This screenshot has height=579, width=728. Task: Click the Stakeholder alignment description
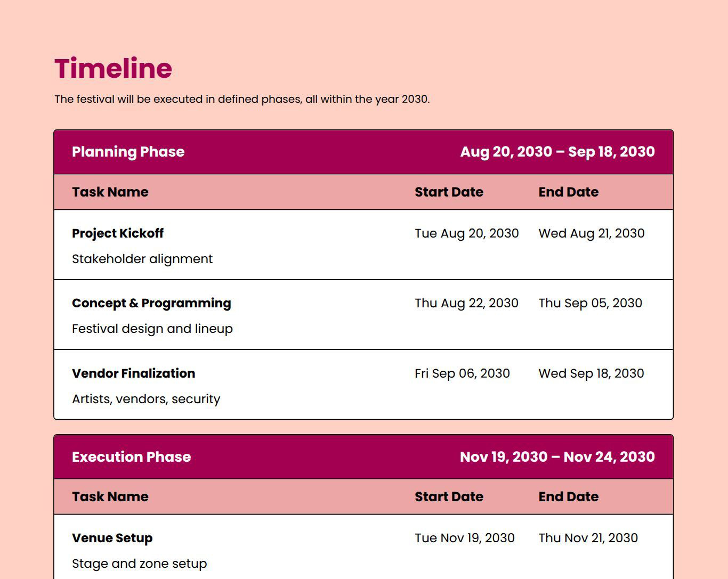coord(142,259)
